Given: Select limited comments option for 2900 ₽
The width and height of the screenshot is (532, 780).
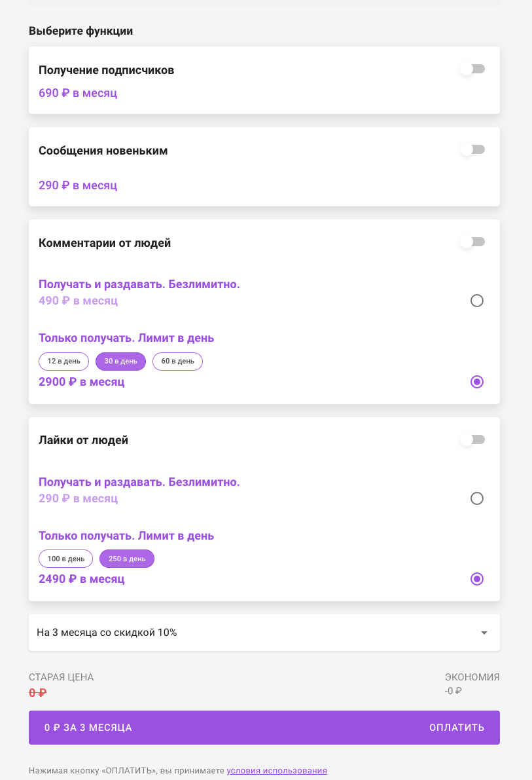Looking at the screenshot, I should tap(477, 382).
